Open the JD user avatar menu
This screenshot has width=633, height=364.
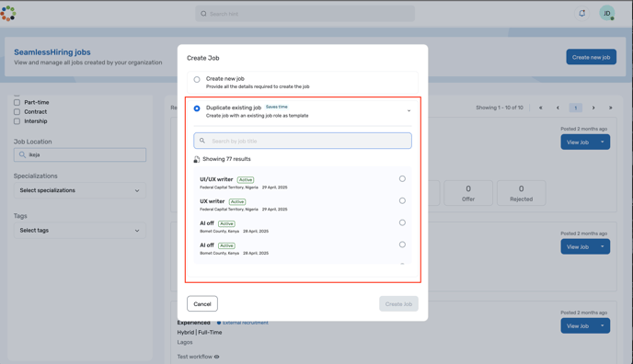pyautogui.click(x=606, y=13)
